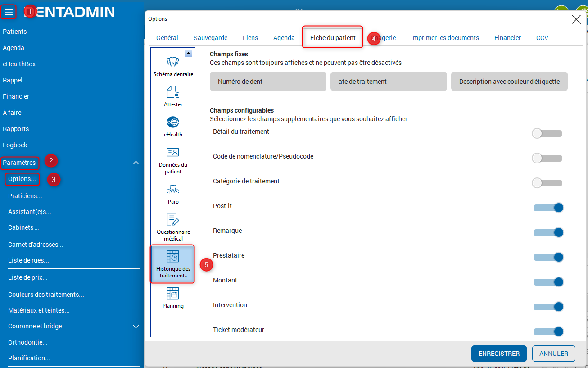Image resolution: width=588 pixels, height=368 pixels.
Task: Open Matériaux et teintes... entry
Action: pos(39,310)
